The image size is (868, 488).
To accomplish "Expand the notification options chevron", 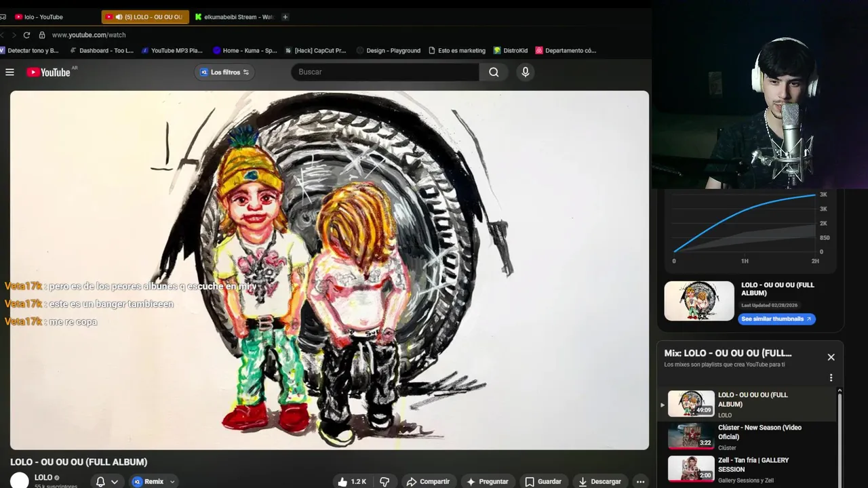I will [x=115, y=482].
